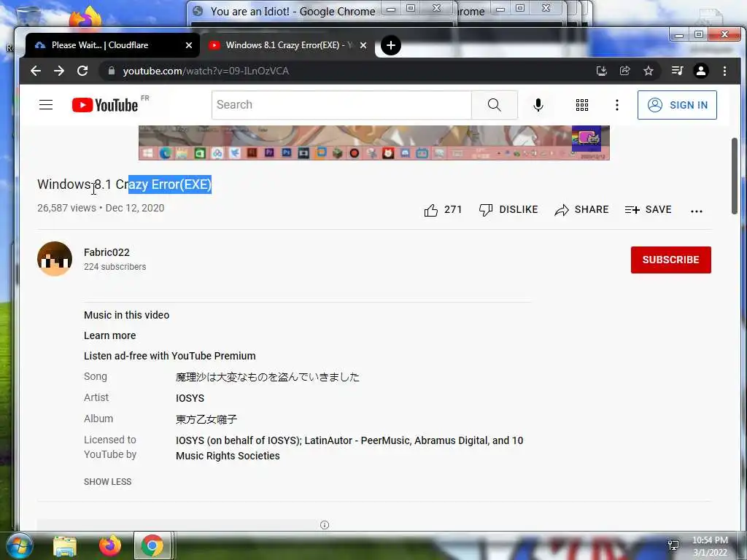Click the 26,587 views text
This screenshot has height=560, width=747.
pyautogui.click(x=66, y=208)
